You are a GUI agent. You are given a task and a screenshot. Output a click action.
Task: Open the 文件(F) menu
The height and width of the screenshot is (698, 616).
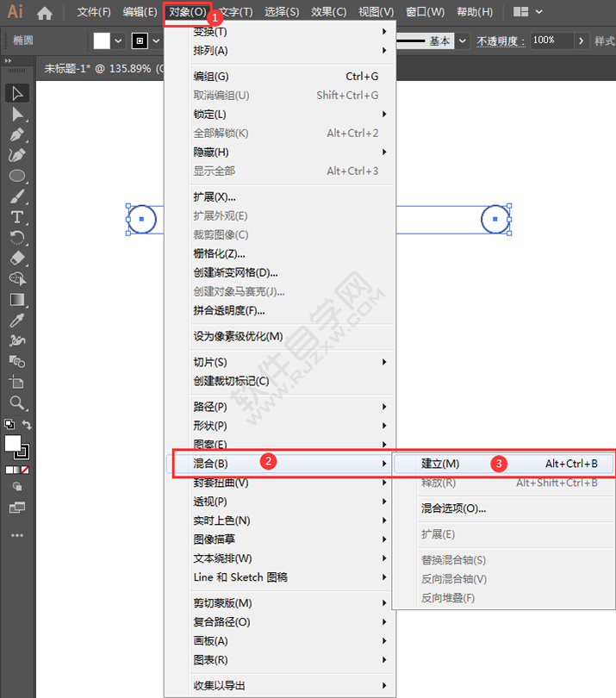[x=94, y=12]
